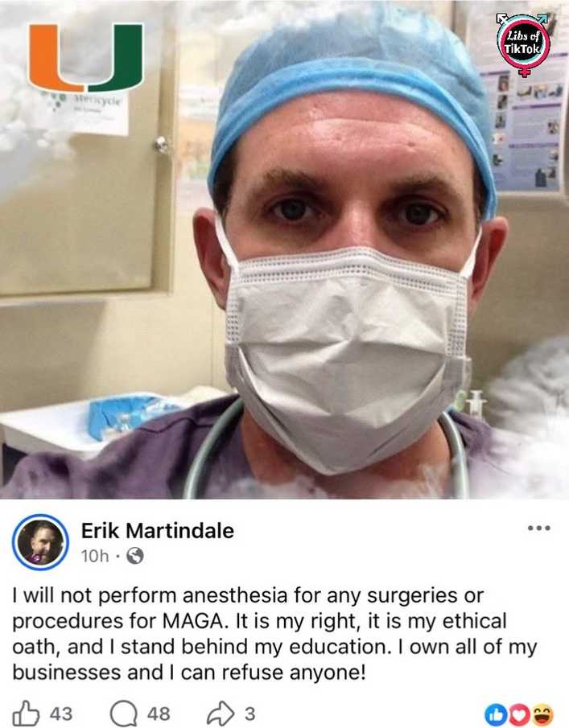Click the blue Like reaction badge

click(x=493, y=714)
